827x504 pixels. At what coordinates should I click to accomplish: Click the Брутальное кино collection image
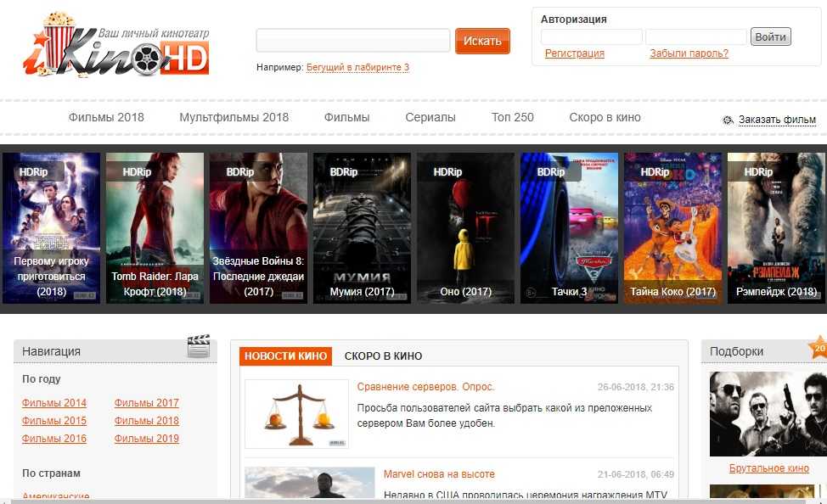click(768, 414)
